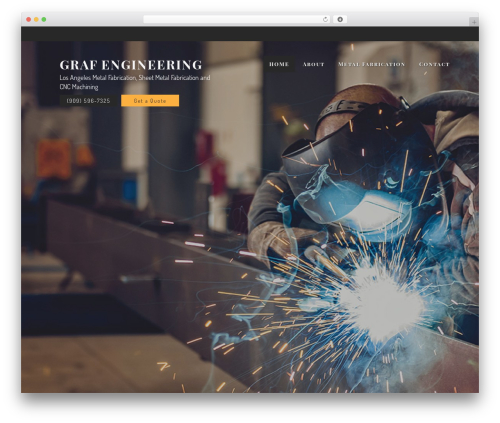The image size is (500, 423).
Task: Click the yellow minimize window button
Action: 36,19
